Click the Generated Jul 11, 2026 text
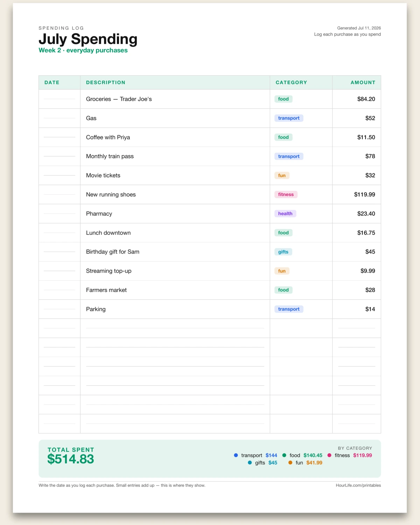 359,28
